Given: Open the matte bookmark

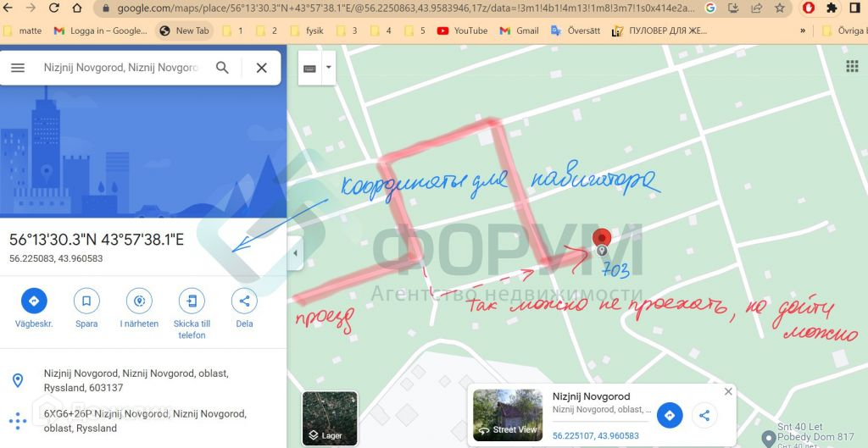Looking at the screenshot, I should point(22,31).
